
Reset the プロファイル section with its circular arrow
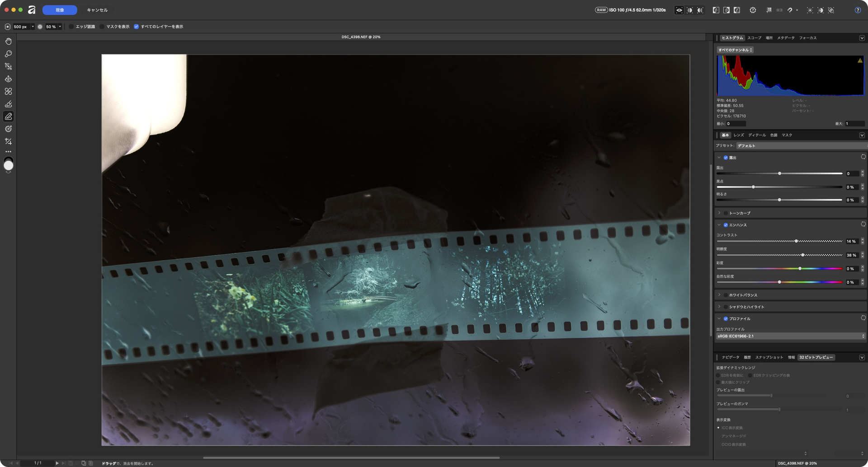coord(863,318)
